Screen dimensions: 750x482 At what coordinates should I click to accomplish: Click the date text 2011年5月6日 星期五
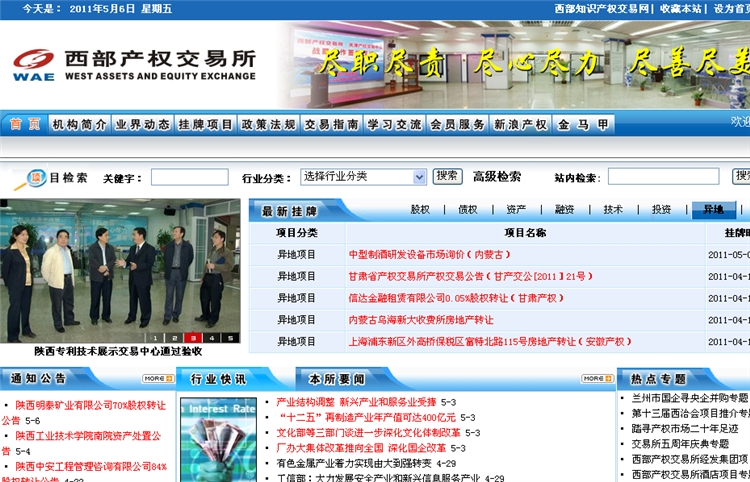click(x=121, y=9)
